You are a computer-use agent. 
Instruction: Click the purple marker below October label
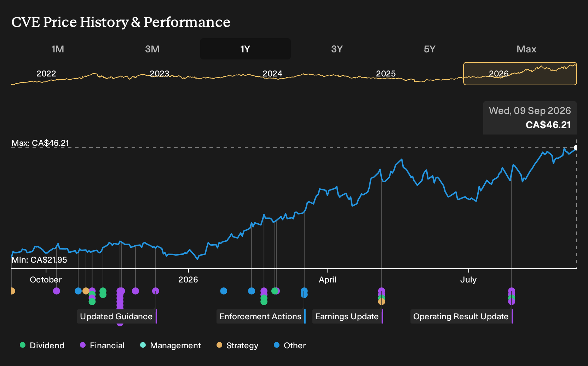(x=57, y=291)
